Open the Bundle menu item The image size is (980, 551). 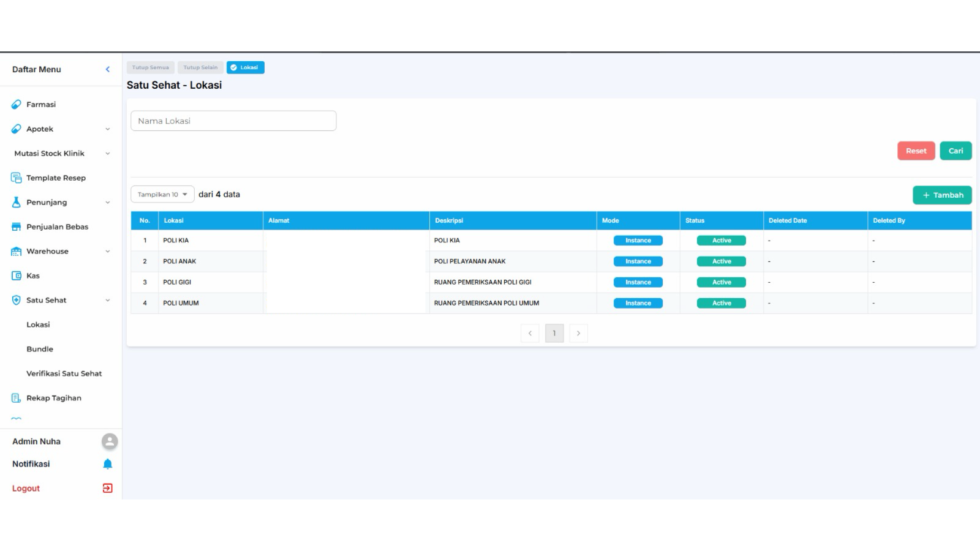tap(40, 350)
